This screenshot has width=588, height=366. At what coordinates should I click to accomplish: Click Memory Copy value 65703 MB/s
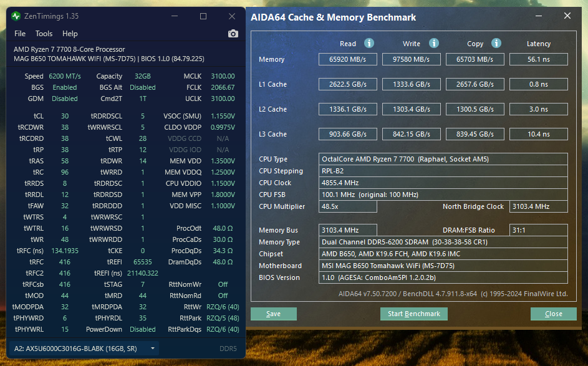click(475, 59)
